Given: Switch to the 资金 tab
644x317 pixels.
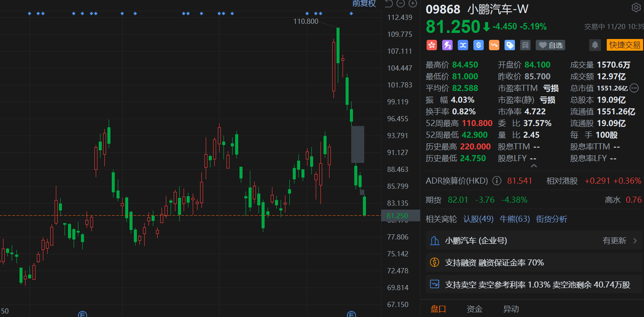Looking at the screenshot, I should (474, 309).
